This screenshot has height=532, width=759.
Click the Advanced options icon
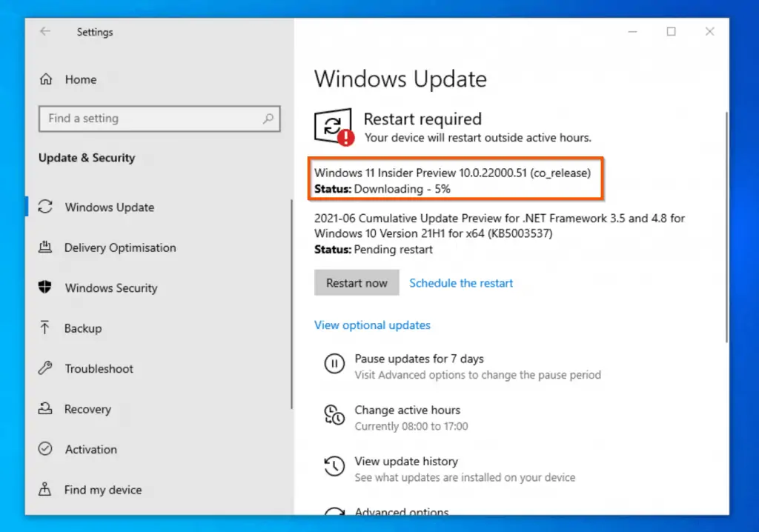(x=334, y=511)
